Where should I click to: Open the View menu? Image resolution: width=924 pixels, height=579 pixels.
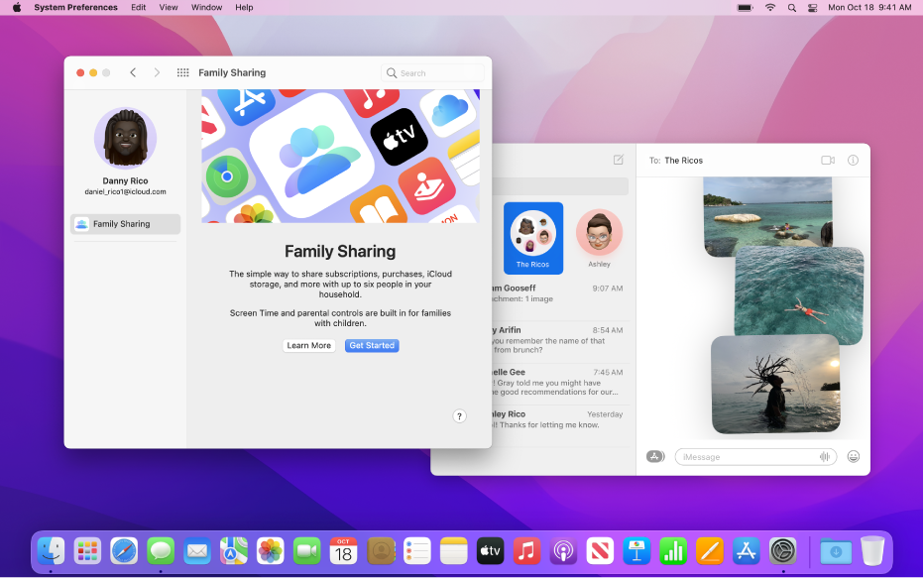(x=169, y=7)
